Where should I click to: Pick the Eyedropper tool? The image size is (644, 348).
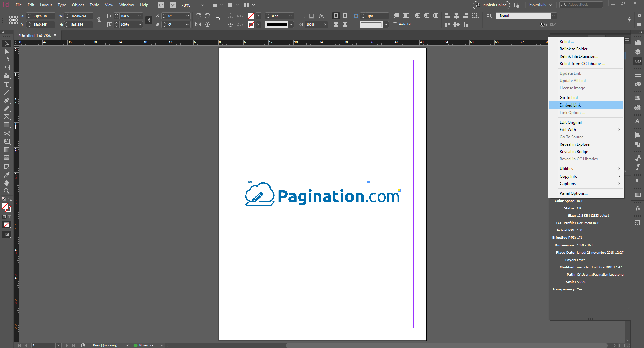click(x=6, y=175)
